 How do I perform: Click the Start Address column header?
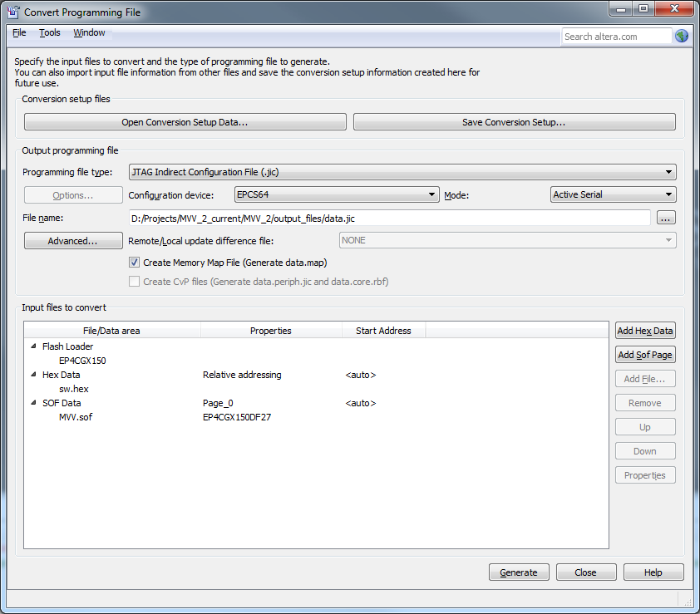tap(383, 331)
